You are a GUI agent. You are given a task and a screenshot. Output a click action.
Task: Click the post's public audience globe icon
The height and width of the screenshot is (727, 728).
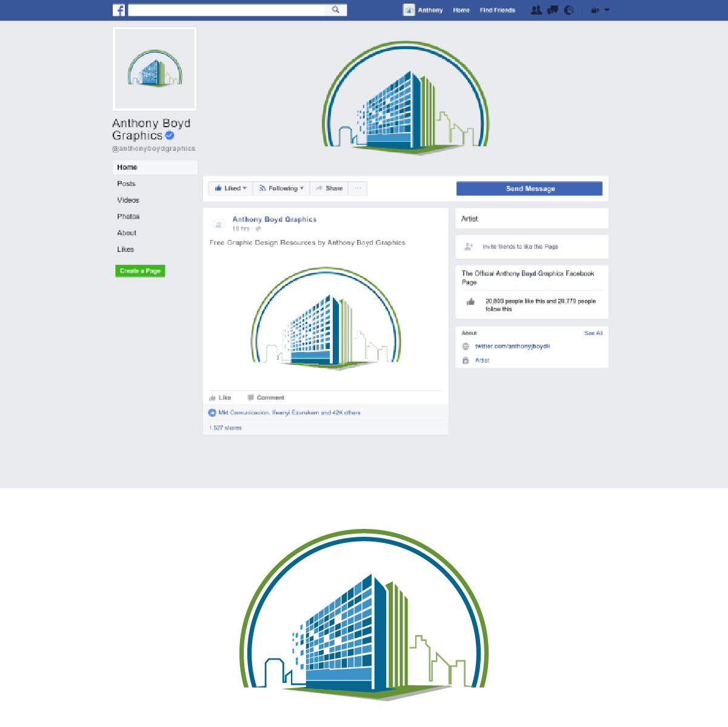pos(258,229)
